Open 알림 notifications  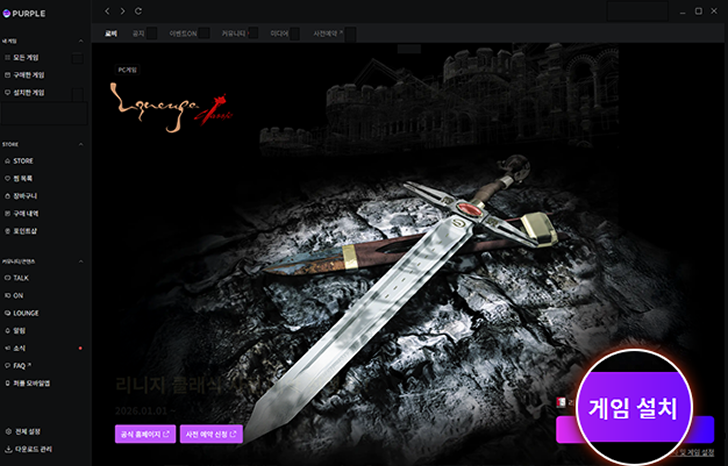click(x=15, y=330)
